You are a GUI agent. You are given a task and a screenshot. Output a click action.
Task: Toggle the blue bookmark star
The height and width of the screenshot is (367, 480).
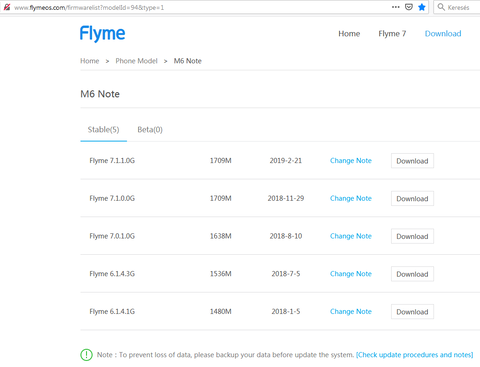pyautogui.click(x=422, y=7)
